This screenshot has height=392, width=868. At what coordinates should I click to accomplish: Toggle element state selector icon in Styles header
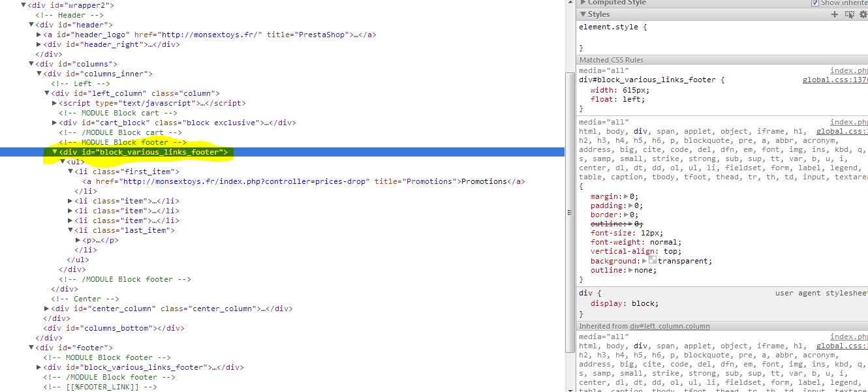(x=850, y=14)
